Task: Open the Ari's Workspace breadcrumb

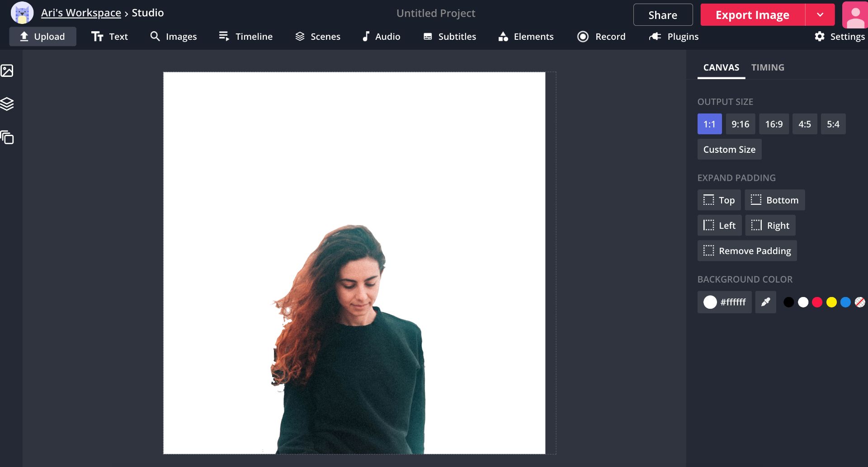Action: click(x=81, y=12)
